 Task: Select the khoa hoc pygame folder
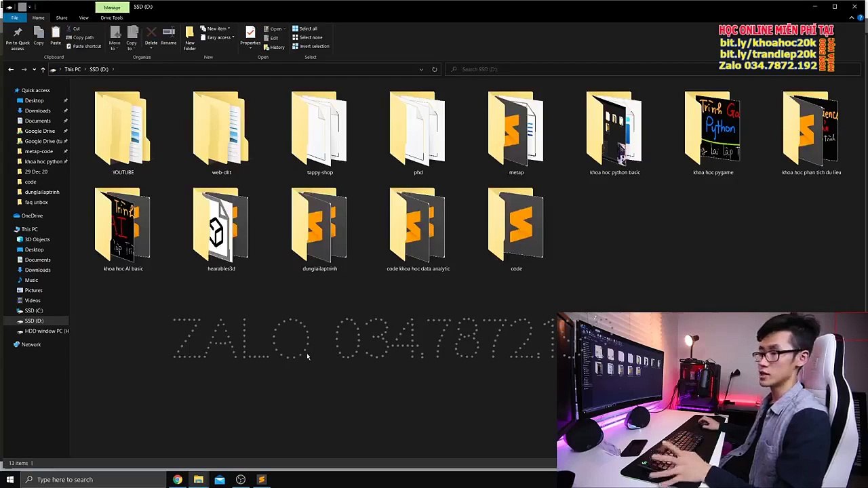713,134
